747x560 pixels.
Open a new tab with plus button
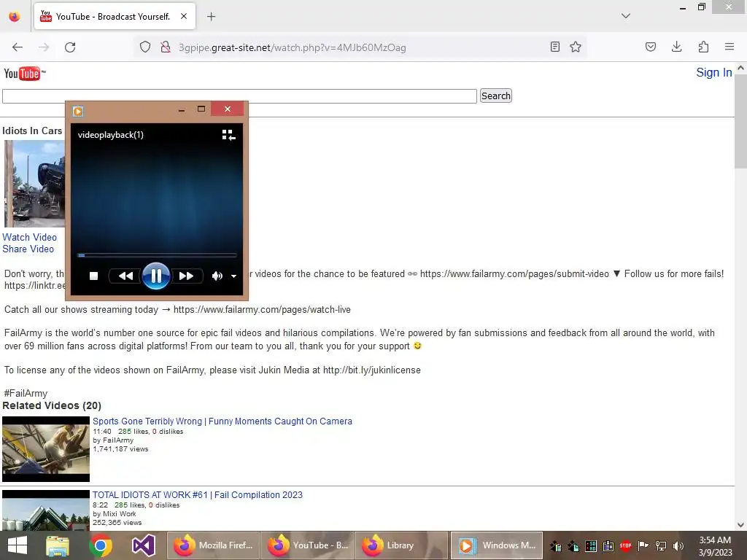[211, 17]
